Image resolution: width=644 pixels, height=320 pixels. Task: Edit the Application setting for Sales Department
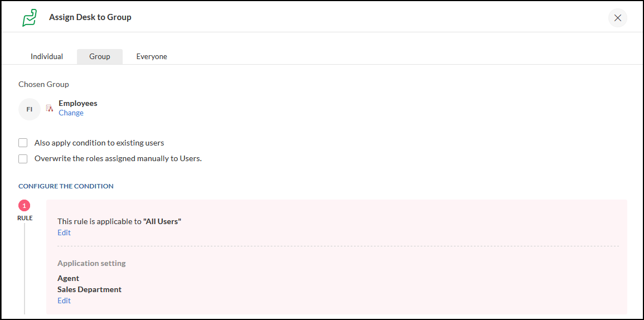[x=64, y=300]
